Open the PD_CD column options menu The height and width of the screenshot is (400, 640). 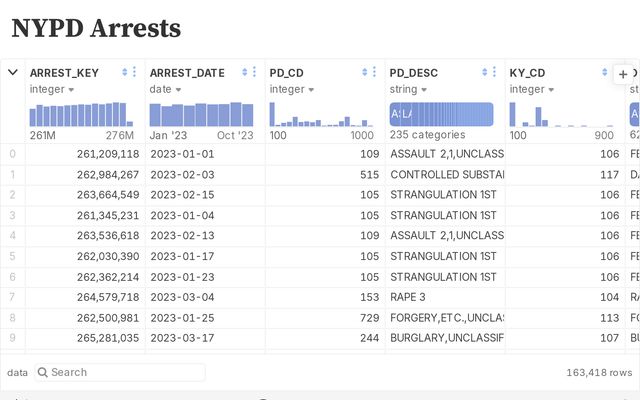pos(375,72)
